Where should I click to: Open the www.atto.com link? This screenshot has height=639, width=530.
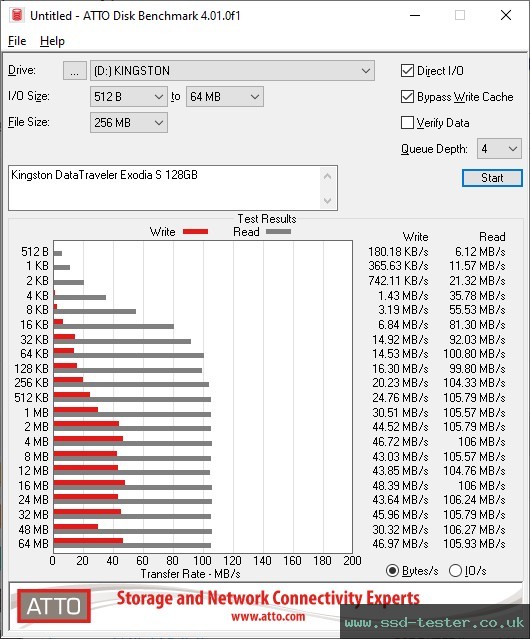point(268,616)
